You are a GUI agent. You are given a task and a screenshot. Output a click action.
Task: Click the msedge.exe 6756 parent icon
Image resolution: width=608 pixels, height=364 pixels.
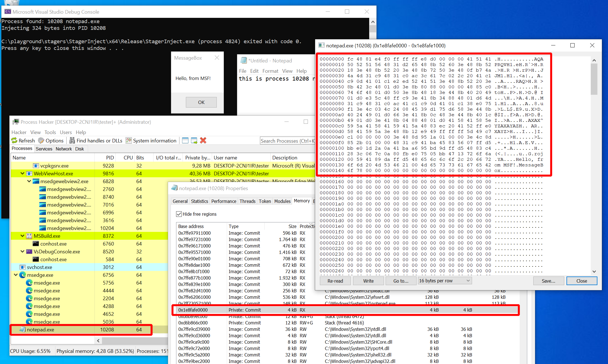[23, 275]
